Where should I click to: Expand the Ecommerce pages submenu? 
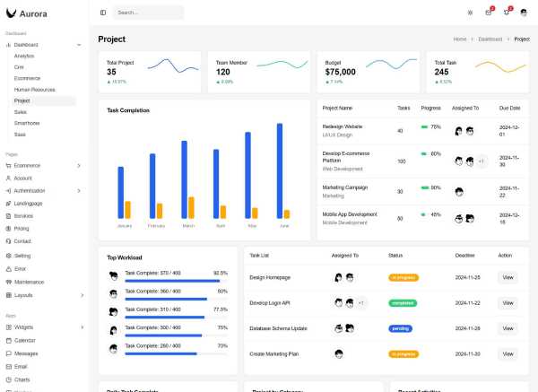click(79, 166)
